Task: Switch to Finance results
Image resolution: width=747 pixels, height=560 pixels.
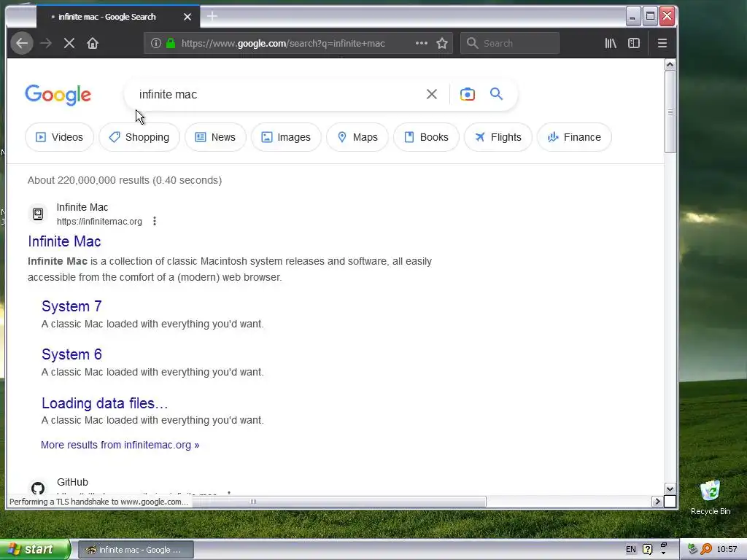Action: 574,137
